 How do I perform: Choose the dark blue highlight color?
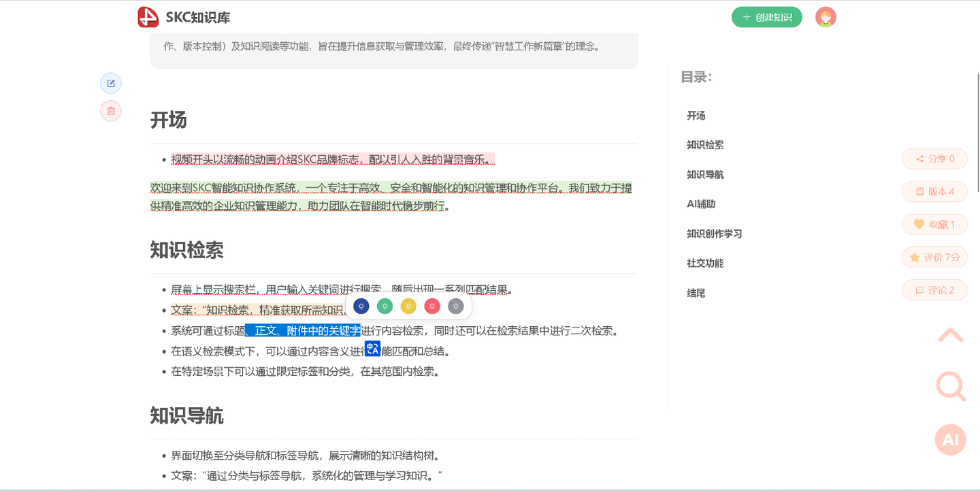tap(361, 306)
